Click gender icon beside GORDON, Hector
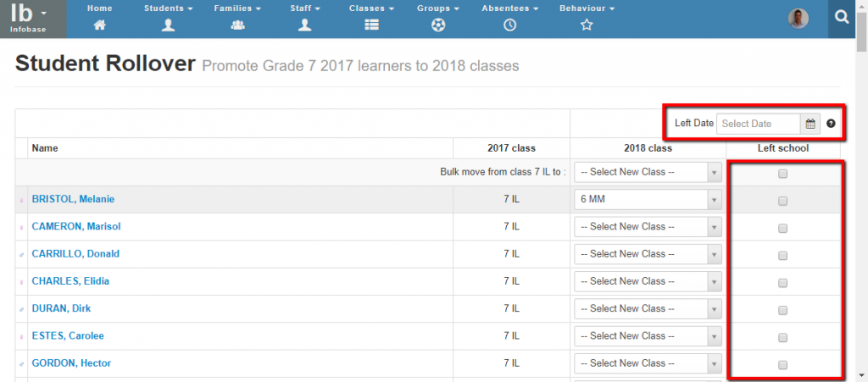Screen dimensions: 868x382 (21, 363)
